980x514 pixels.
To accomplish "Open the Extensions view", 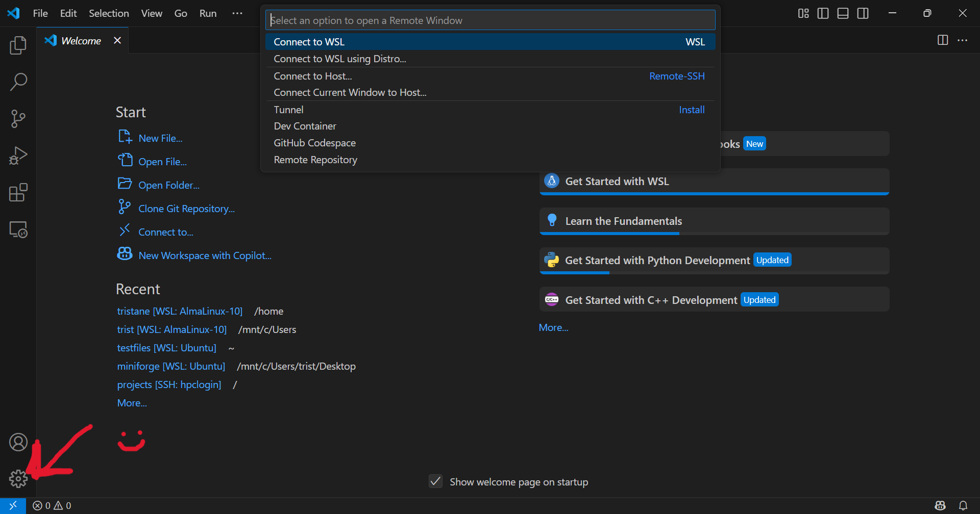I will coord(18,192).
